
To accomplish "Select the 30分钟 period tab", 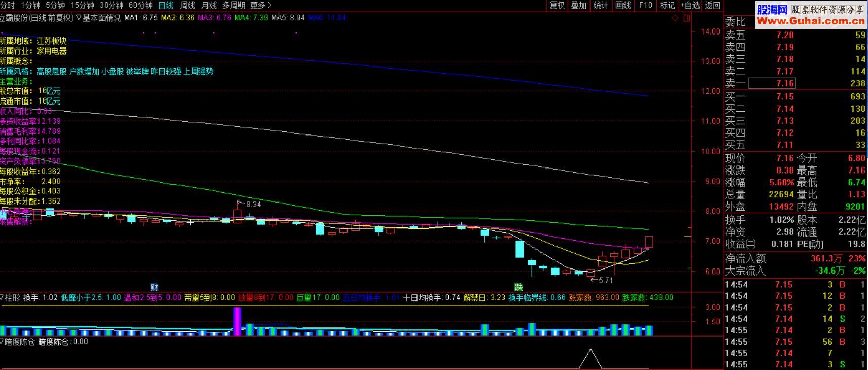I will [x=112, y=5].
